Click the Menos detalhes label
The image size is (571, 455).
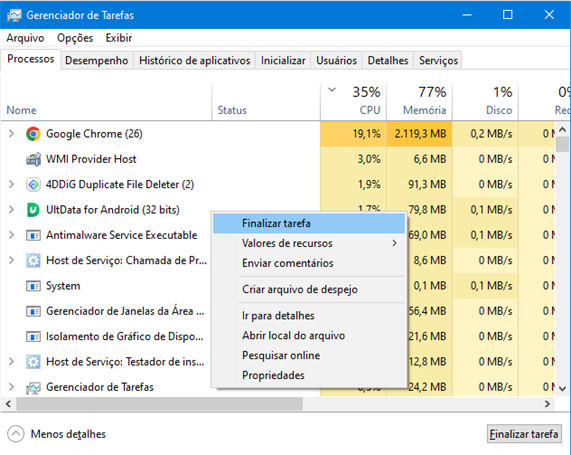(x=68, y=434)
